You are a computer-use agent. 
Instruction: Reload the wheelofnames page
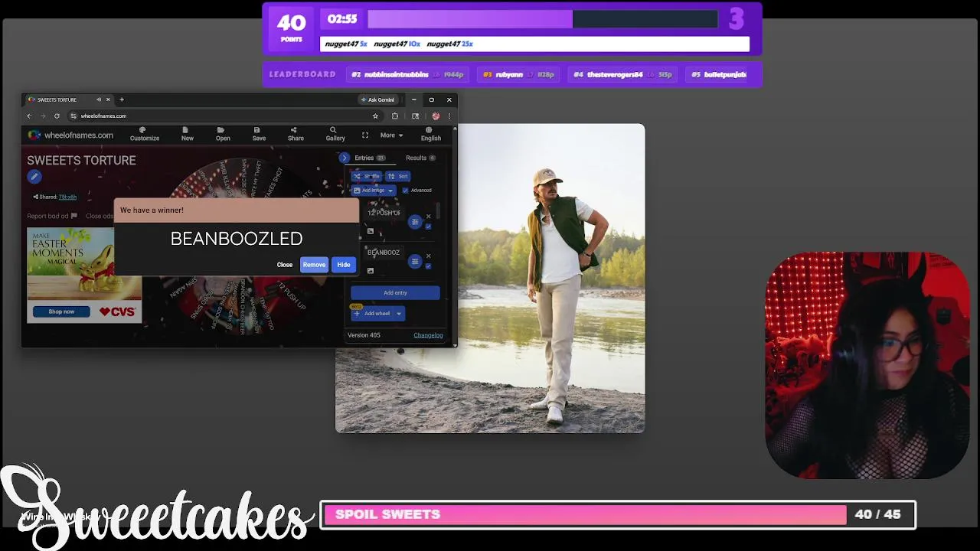click(57, 116)
